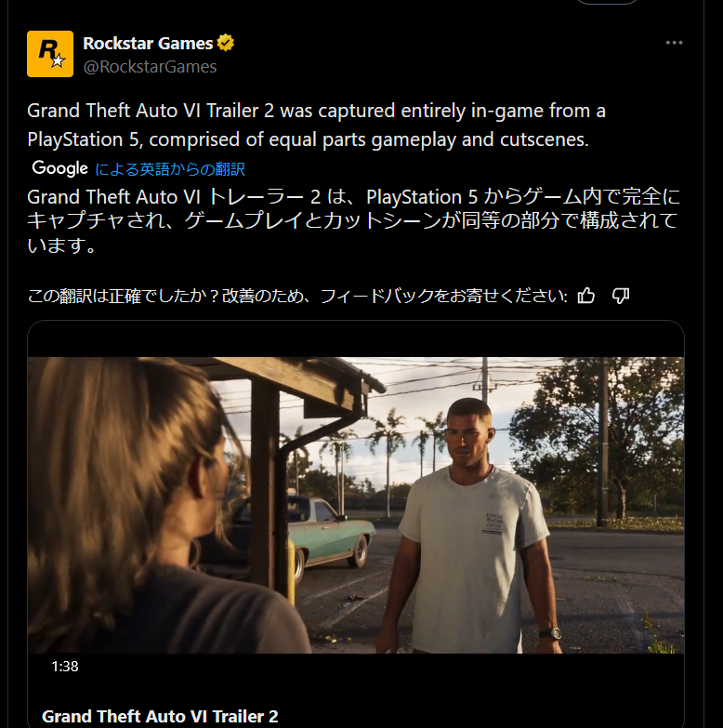Play the Grand Theft Auto VI trailer video
723x728 pixels.
356,505
